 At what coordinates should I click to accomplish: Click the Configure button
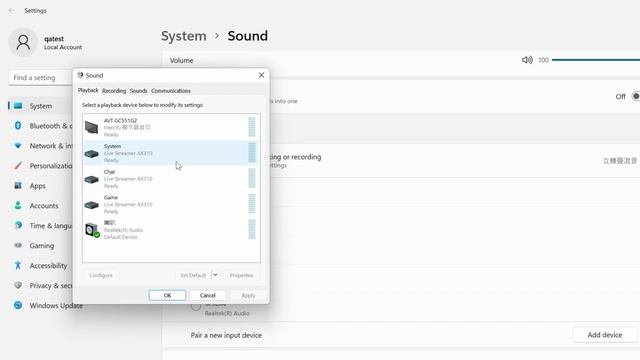pyautogui.click(x=101, y=275)
